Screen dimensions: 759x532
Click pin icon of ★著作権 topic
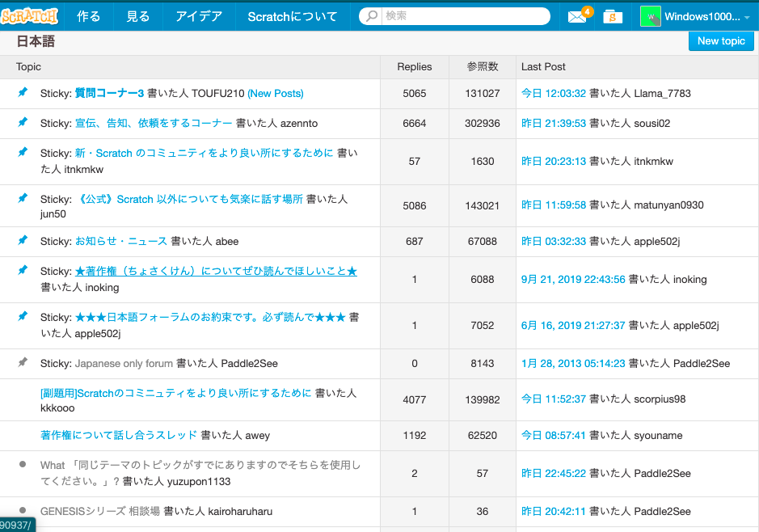(23, 270)
